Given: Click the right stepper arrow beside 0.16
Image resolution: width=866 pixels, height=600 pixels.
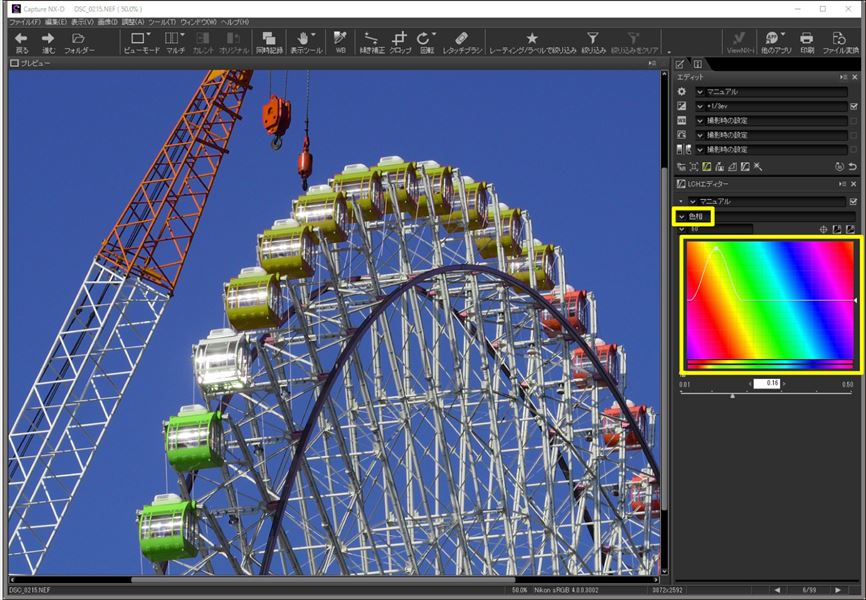Looking at the screenshot, I should (x=784, y=383).
